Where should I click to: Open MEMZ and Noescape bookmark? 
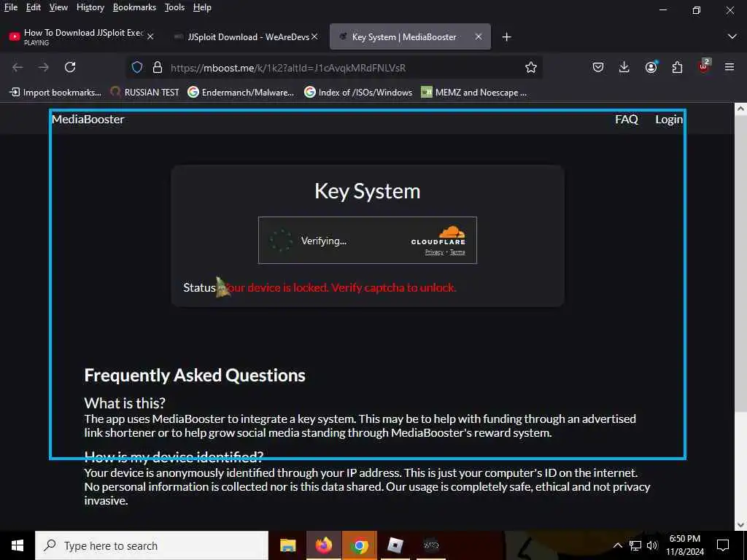[x=474, y=93]
